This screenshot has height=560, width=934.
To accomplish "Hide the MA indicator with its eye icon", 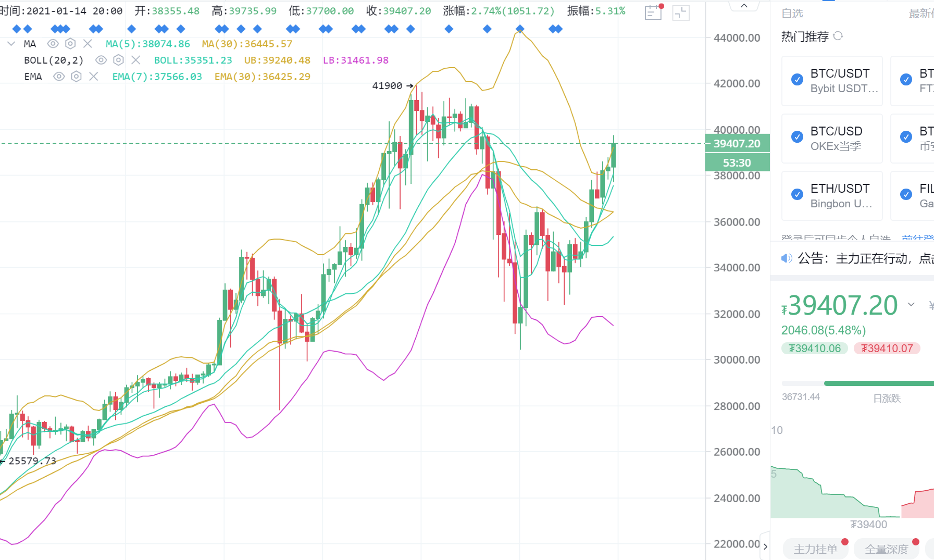I will point(53,44).
